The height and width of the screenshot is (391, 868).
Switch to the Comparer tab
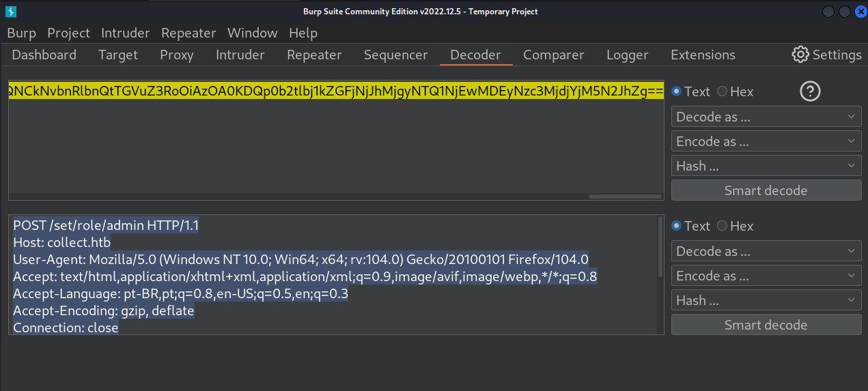554,55
